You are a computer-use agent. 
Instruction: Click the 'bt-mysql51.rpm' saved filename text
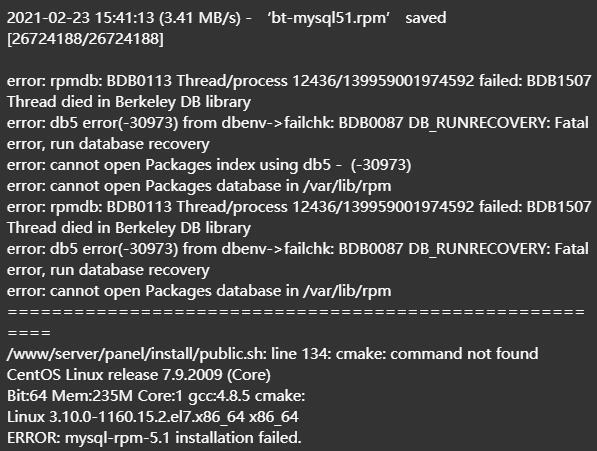[x=330, y=18]
